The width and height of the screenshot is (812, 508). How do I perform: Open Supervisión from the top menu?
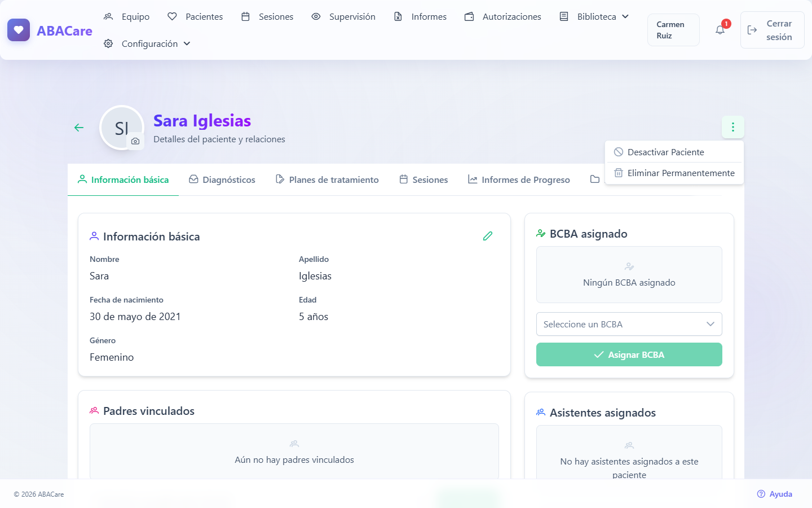(x=343, y=17)
